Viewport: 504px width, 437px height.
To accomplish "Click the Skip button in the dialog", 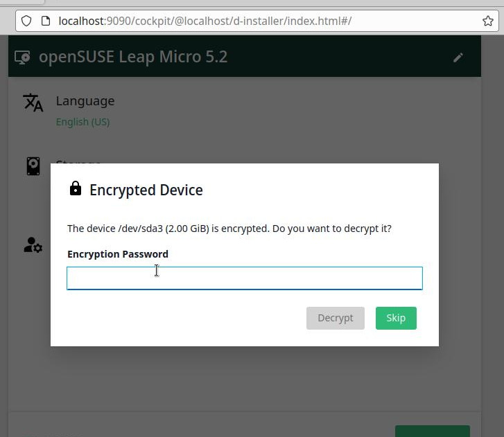I will [x=396, y=318].
